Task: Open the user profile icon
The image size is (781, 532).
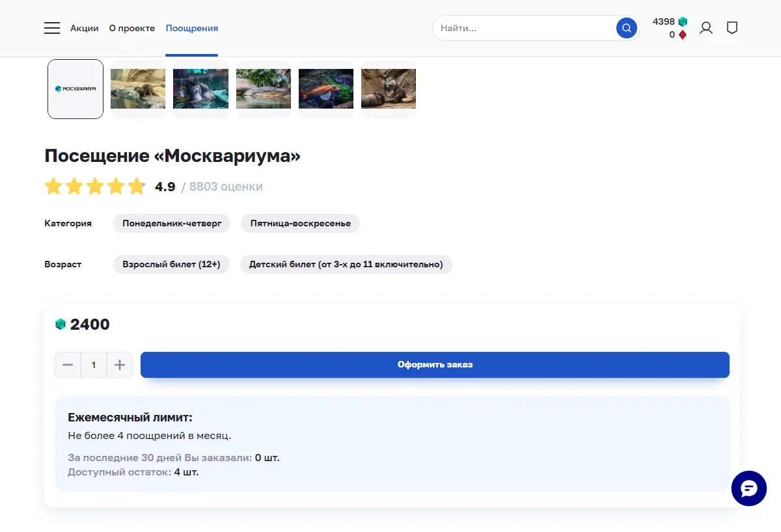Action: point(706,28)
